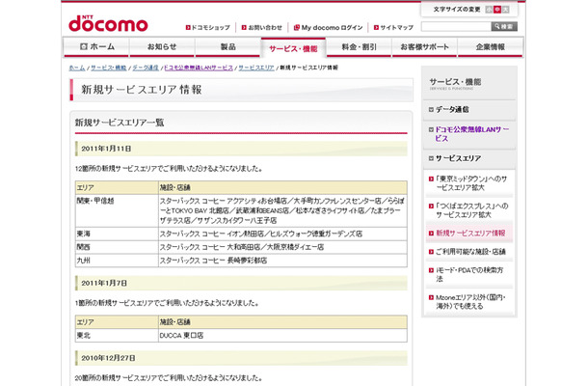Open お客様サポート navigation tab

coord(424,47)
